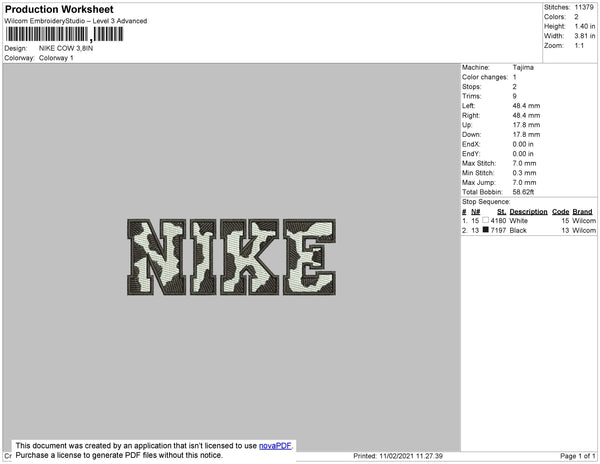Click stitch count '7197' in Black row
600x464 pixels.
pyautogui.click(x=498, y=230)
